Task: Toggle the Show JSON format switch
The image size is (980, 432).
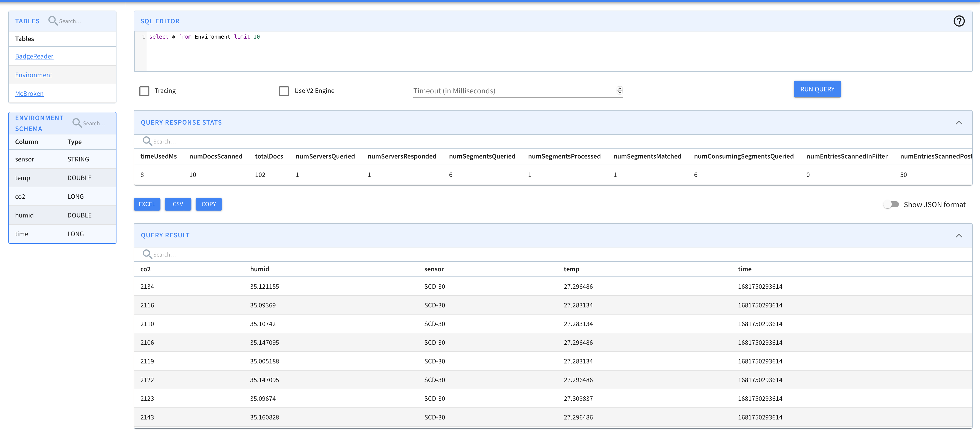Action: 891,205
